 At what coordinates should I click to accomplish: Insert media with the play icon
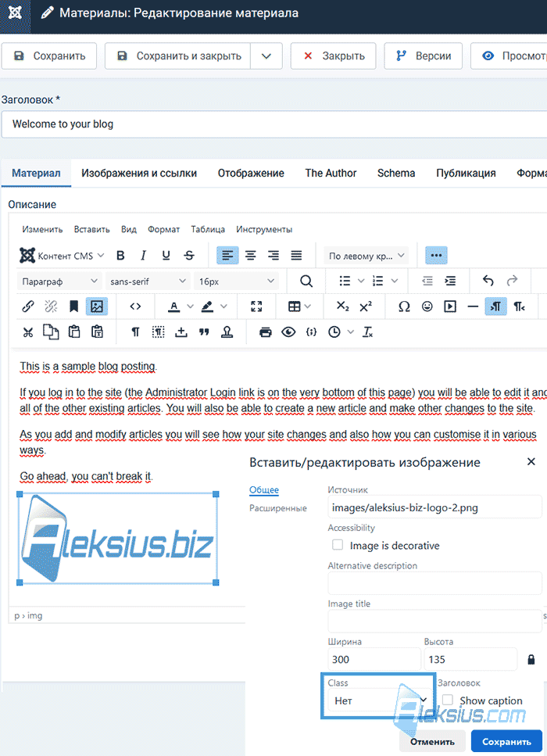point(450,306)
